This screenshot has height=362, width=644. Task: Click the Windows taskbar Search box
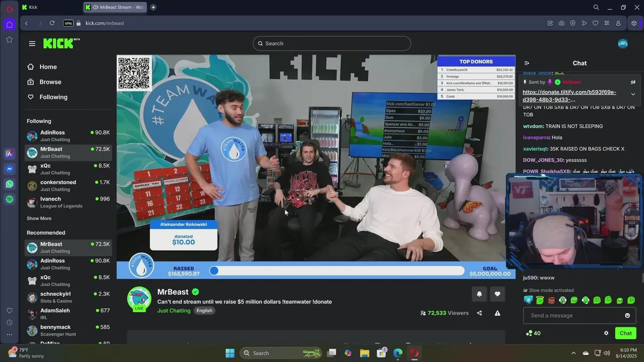281,353
